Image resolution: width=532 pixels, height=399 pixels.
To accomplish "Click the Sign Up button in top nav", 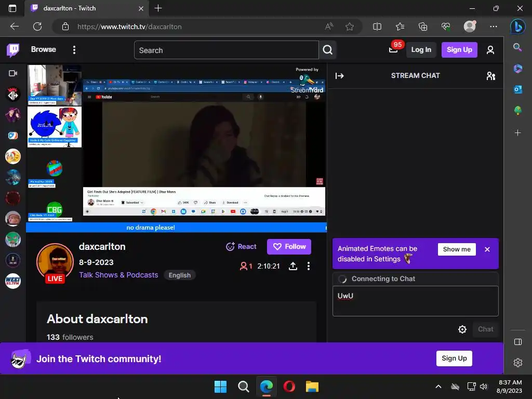I will coord(459,50).
